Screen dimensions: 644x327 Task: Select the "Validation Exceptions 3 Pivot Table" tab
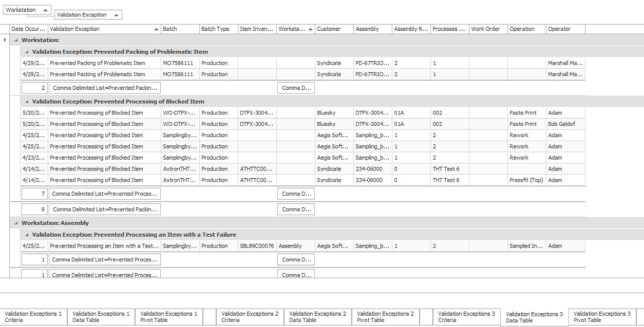(602, 317)
